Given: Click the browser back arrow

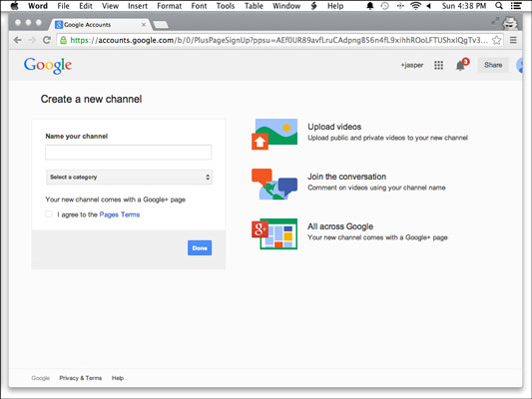Looking at the screenshot, I should pos(17,40).
